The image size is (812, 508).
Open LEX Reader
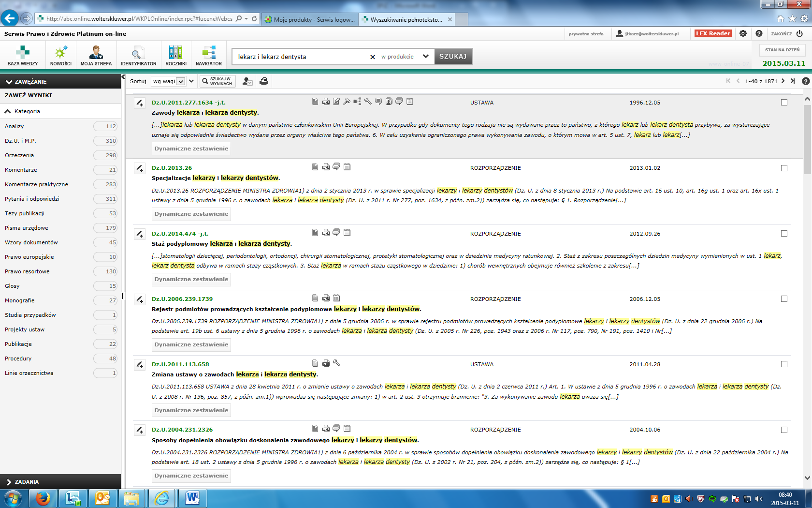pyautogui.click(x=713, y=33)
